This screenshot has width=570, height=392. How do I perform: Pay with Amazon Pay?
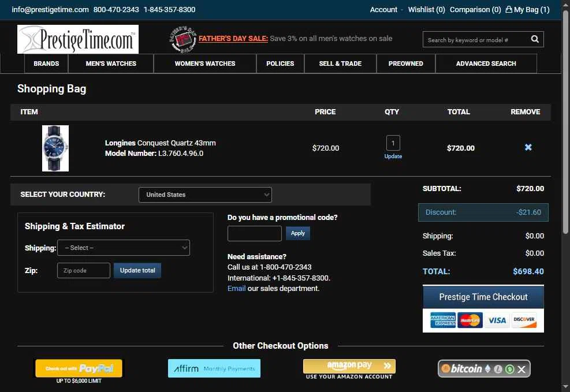[349, 366]
